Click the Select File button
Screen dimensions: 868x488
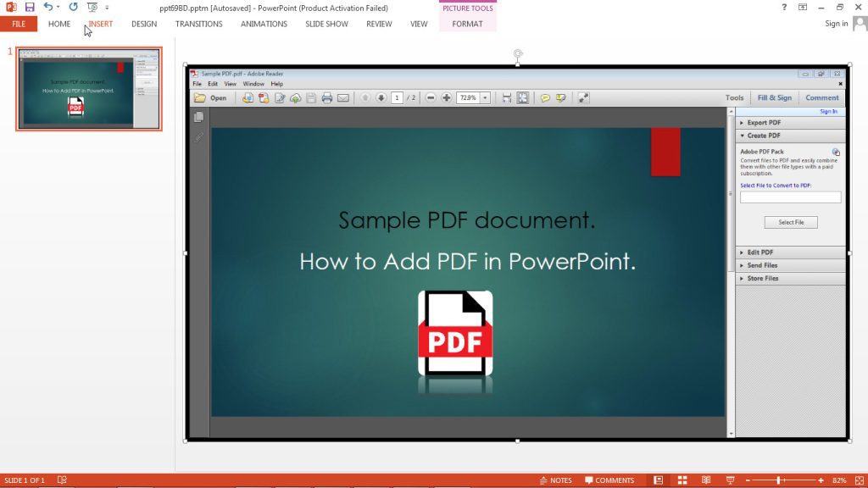[790, 221]
